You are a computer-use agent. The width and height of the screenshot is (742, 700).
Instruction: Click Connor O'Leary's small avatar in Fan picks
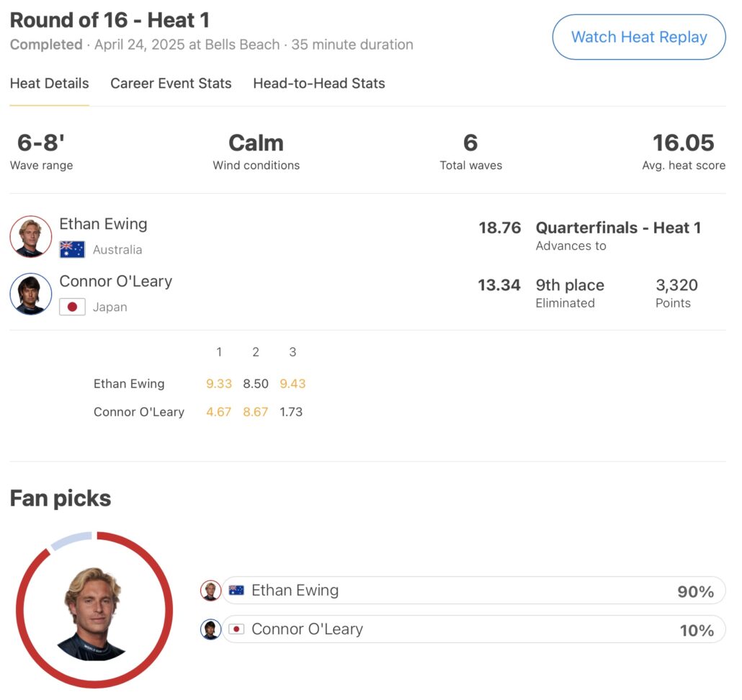pos(210,629)
